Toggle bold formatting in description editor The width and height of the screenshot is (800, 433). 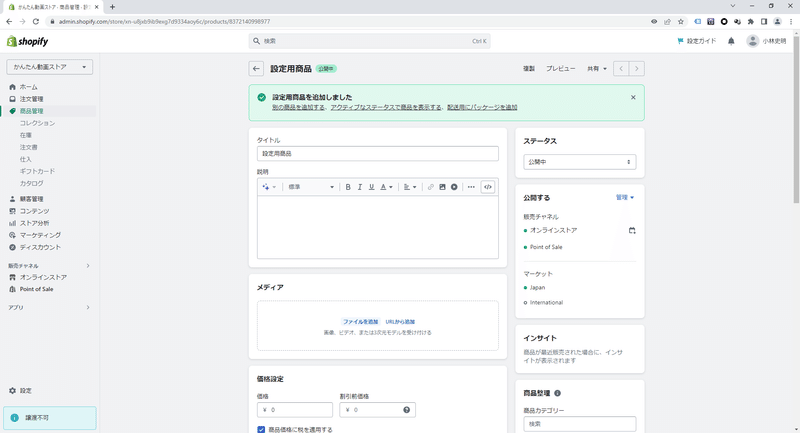click(x=348, y=187)
